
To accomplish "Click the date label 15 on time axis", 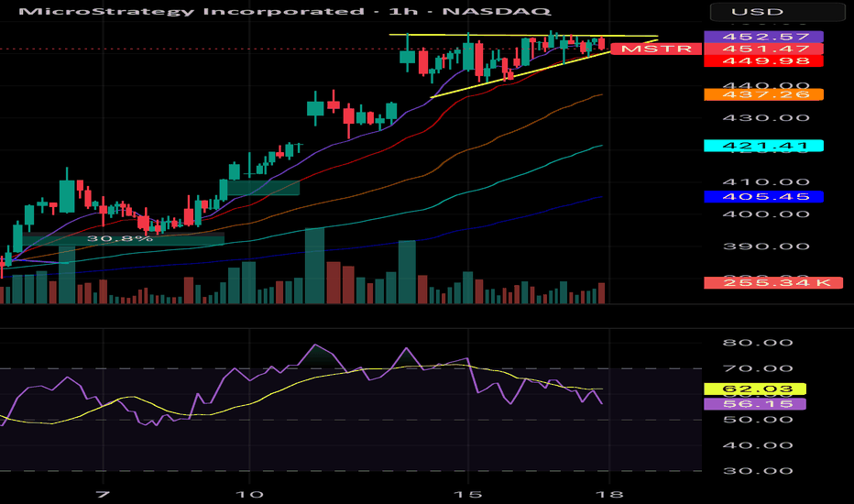I will (468, 494).
